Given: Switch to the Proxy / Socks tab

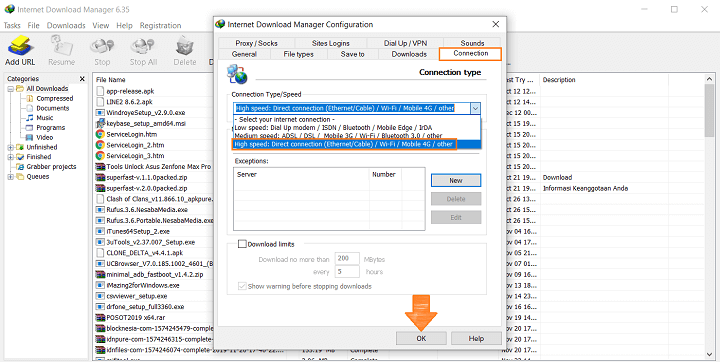Looking at the screenshot, I should pyautogui.click(x=257, y=43).
